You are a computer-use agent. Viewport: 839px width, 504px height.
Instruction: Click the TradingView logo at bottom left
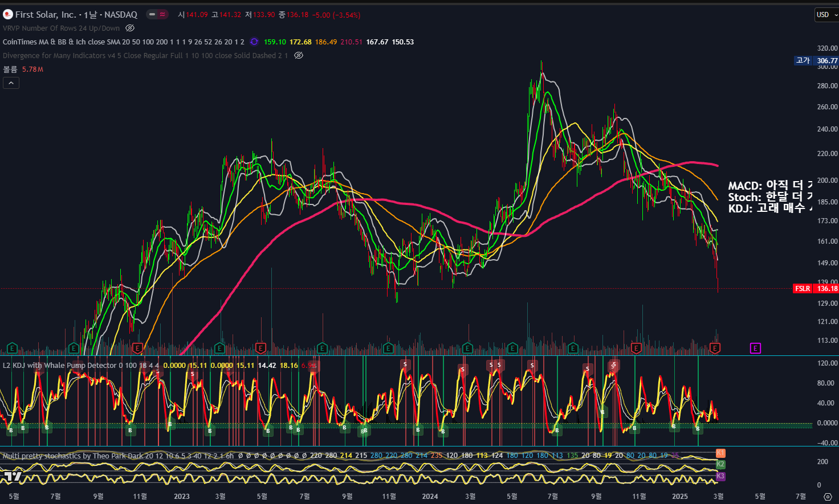click(x=13, y=476)
